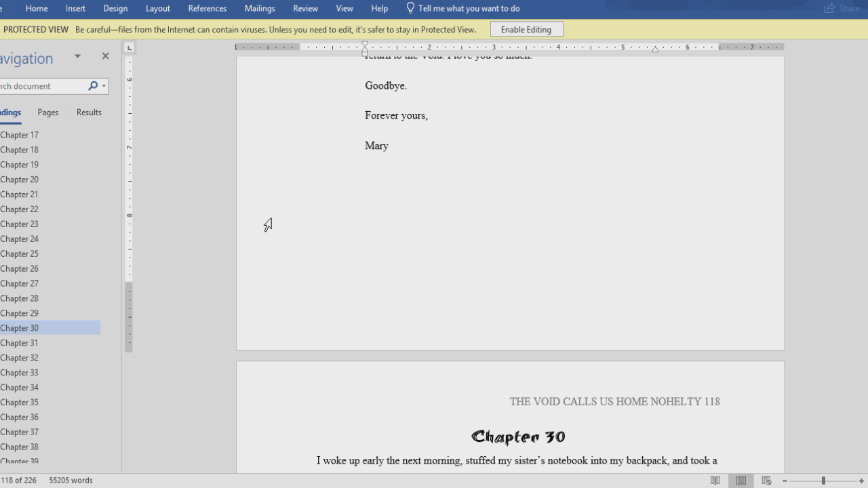This screenshot has height=488, width=868.
Task: Open the View ribbon tab
Action: click(344, 8)
